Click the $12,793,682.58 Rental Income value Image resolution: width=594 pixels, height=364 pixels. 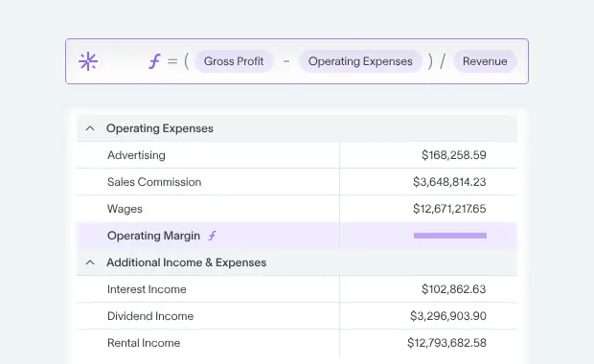[446, 343]
